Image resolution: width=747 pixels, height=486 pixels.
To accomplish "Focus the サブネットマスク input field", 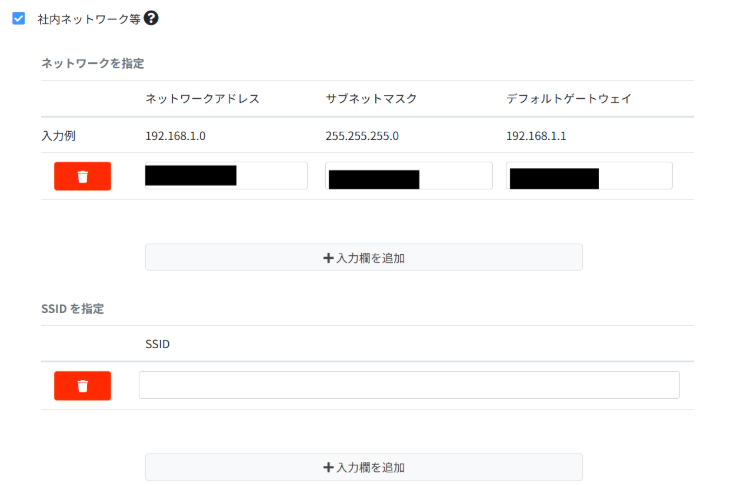I will click(x=455, y=176).
